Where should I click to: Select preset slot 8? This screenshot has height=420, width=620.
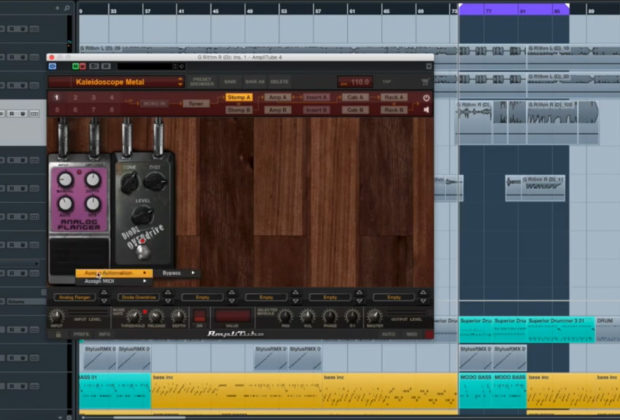click(112, 110)
